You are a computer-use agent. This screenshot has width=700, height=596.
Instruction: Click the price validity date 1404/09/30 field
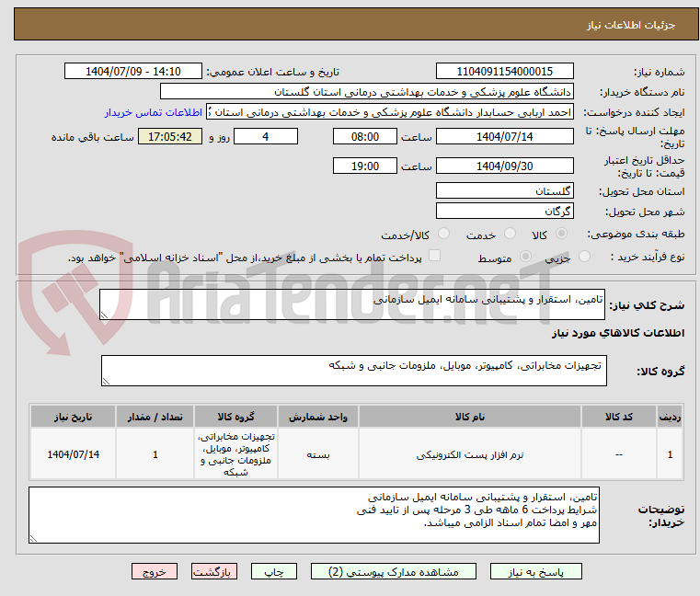coord(504,166)
